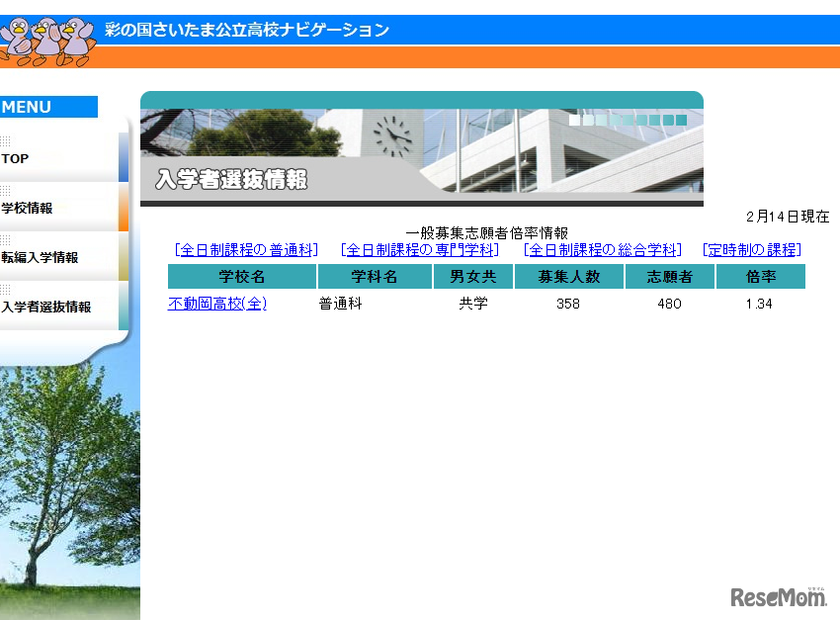Open the 全日制課程の普通科 link
Screen dimensions: 840x620
(x=246, y=250)
